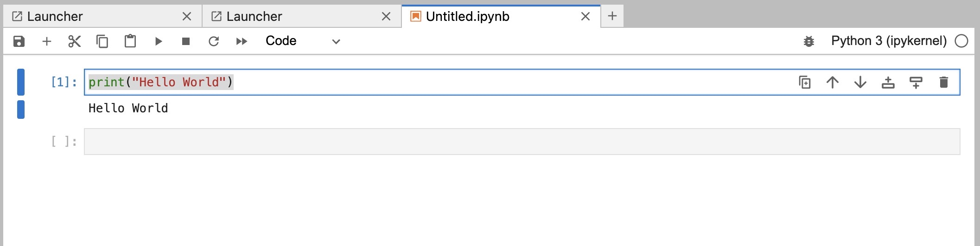Close the Untitled.ipynb tab
Image resolution: width=980 pixels, height=246 pixels.
point(585,17)
